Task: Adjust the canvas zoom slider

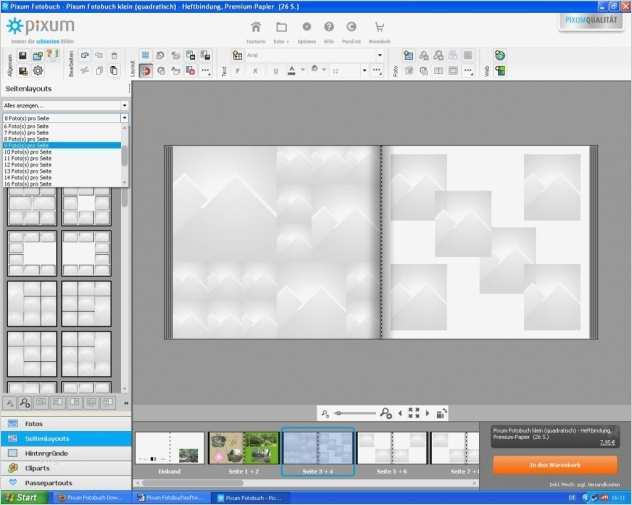Action: click(x=355, y=413)
